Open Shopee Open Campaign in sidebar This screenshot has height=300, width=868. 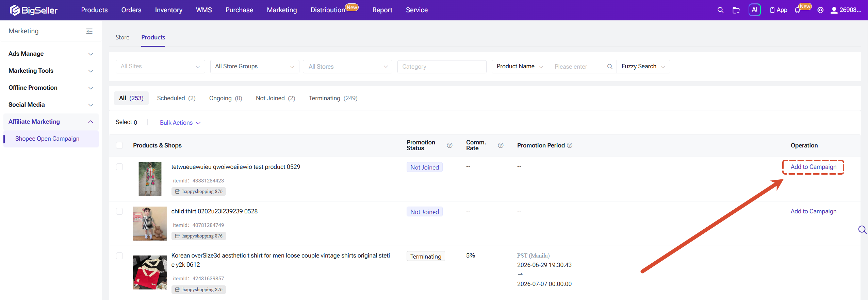click(x=47, y=139)
